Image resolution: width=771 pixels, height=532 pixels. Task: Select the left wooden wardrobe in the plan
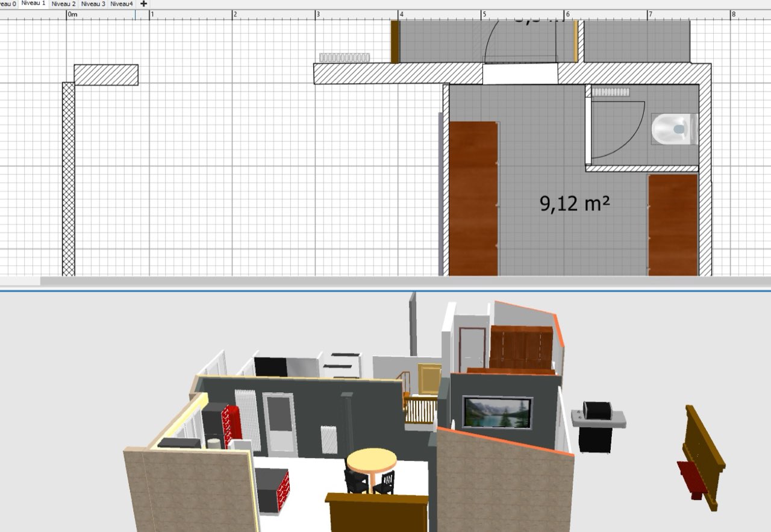474,198
